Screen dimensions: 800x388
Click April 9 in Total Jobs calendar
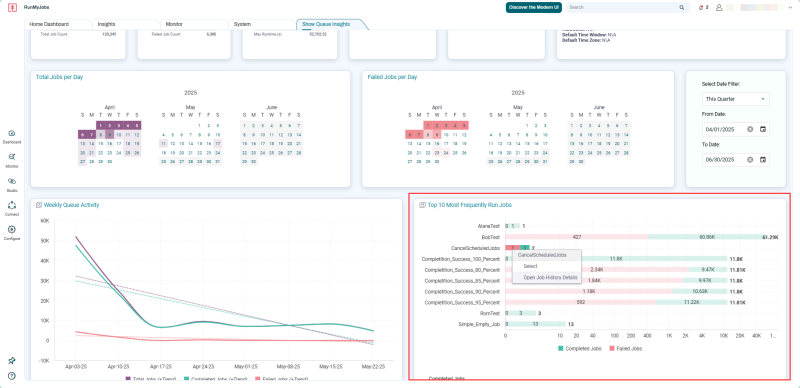[110, 135]
